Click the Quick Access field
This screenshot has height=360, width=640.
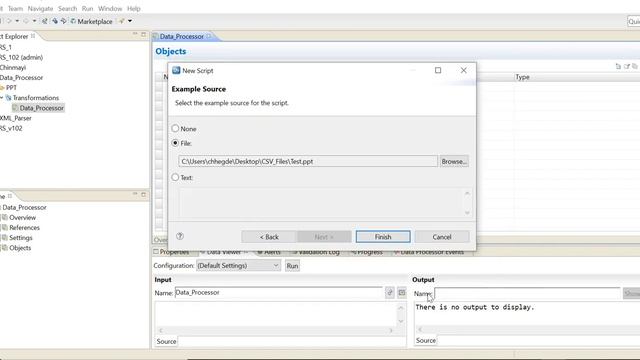pyautogui.click(x=633, y=21)
